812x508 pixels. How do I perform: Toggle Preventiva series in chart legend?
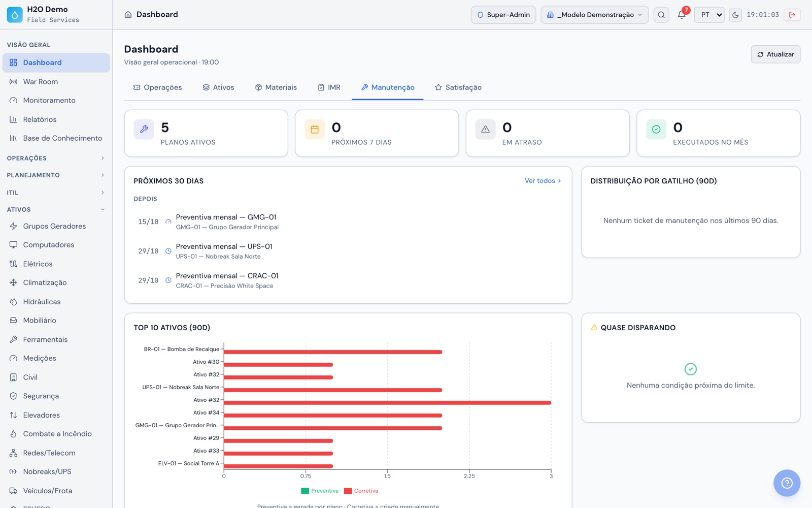point(320,491)
